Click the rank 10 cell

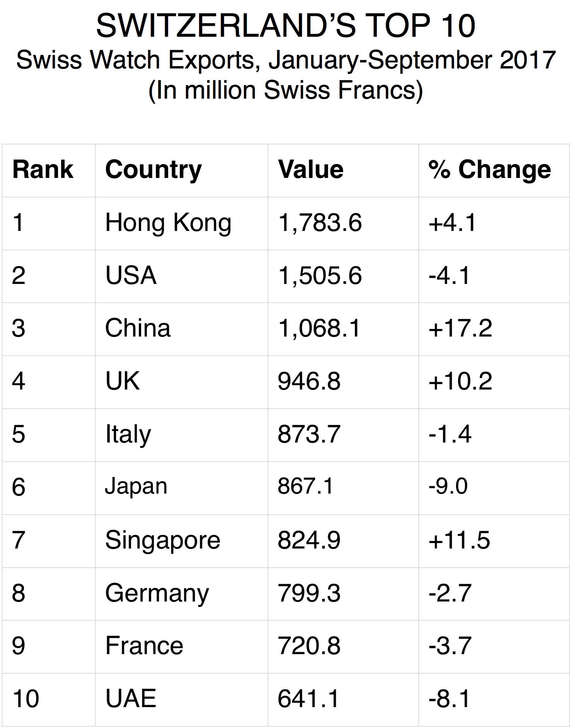26,699
